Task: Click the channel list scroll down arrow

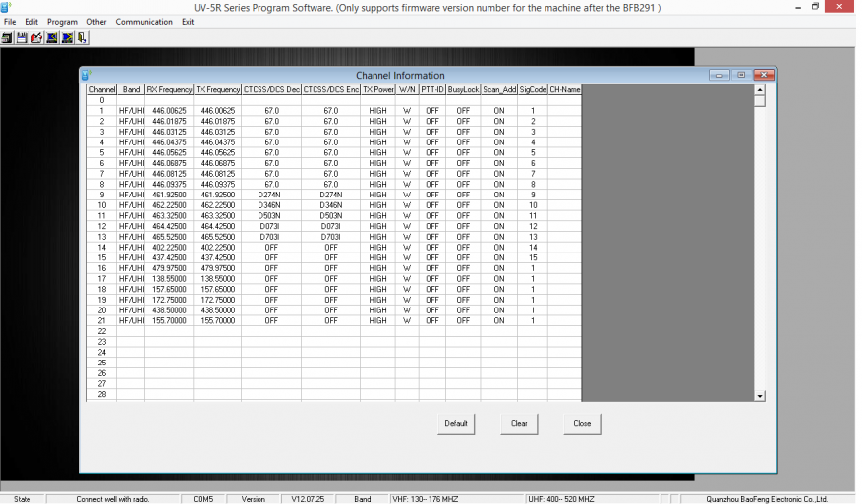Action: click(x=760, y=396)
